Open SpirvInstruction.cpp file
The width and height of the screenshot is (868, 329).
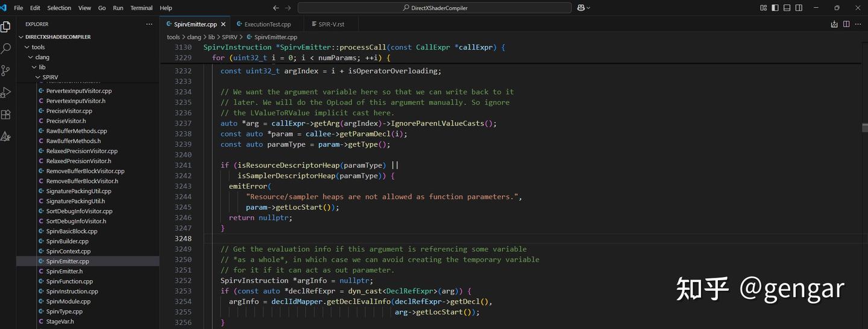(72, 292)
